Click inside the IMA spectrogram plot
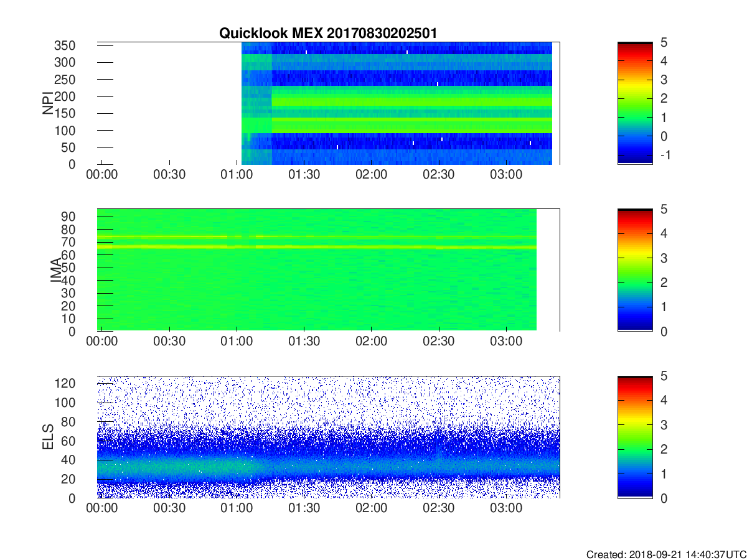Screen dimensions: 747x560 (328, 269)
